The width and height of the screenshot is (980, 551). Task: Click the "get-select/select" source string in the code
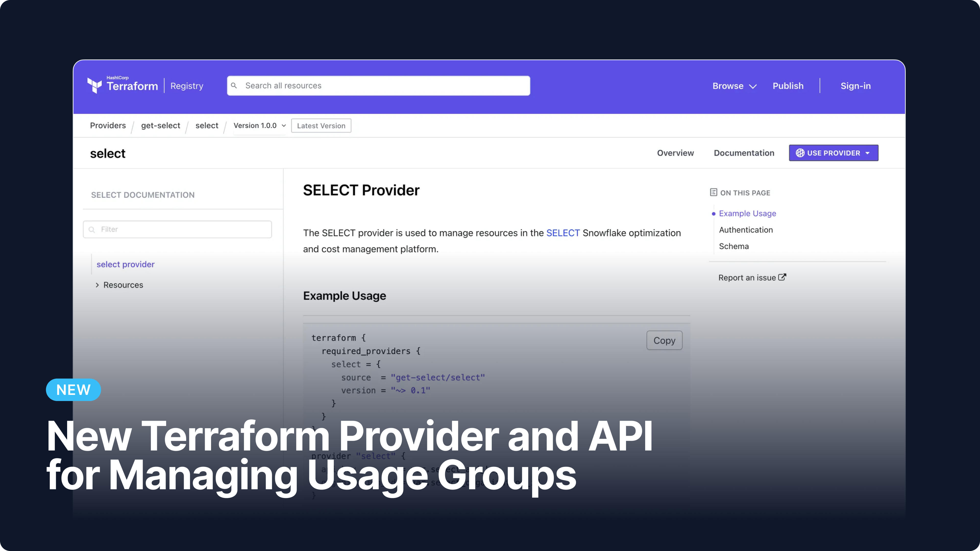437,377
